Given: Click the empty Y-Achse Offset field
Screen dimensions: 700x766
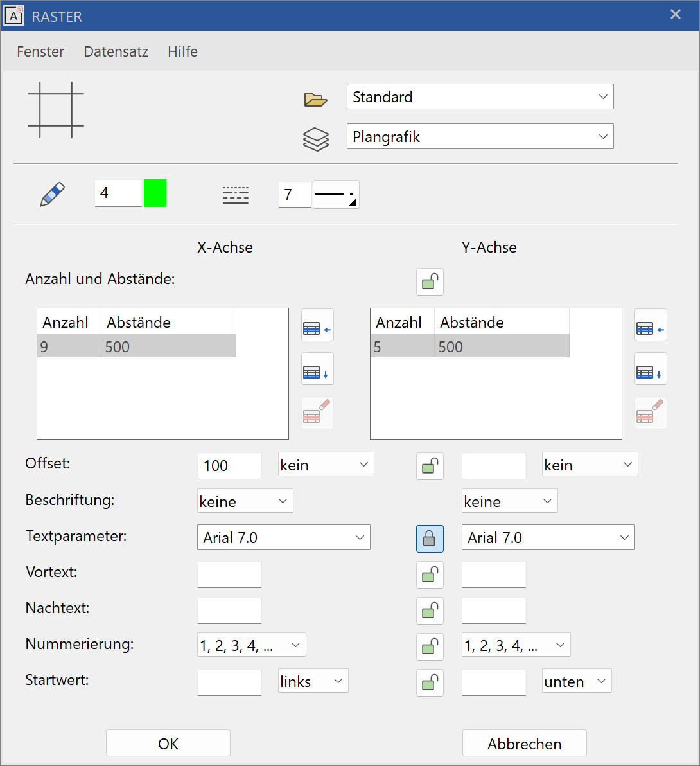Looking at the screenshot, I should click(494, 465).
